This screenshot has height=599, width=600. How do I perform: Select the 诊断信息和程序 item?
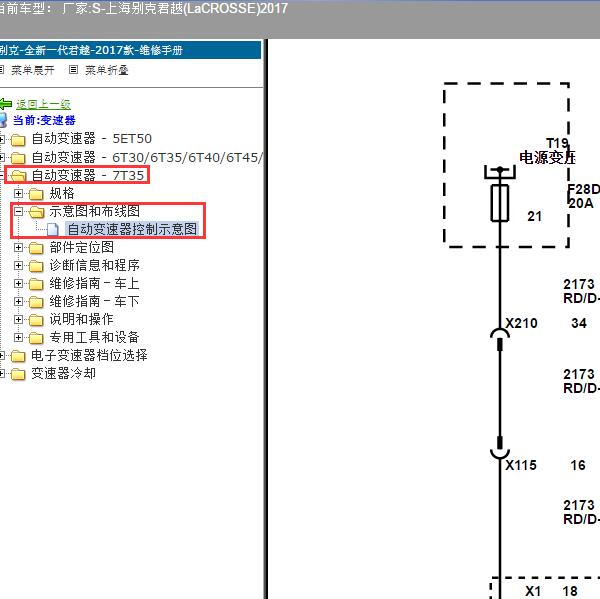(x=95, y=265)
